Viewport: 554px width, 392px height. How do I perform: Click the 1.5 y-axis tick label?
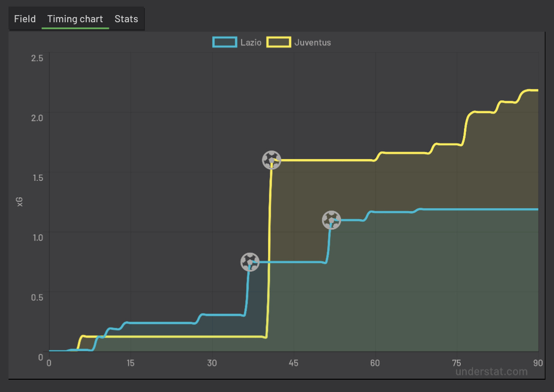(x=38, y=178)
